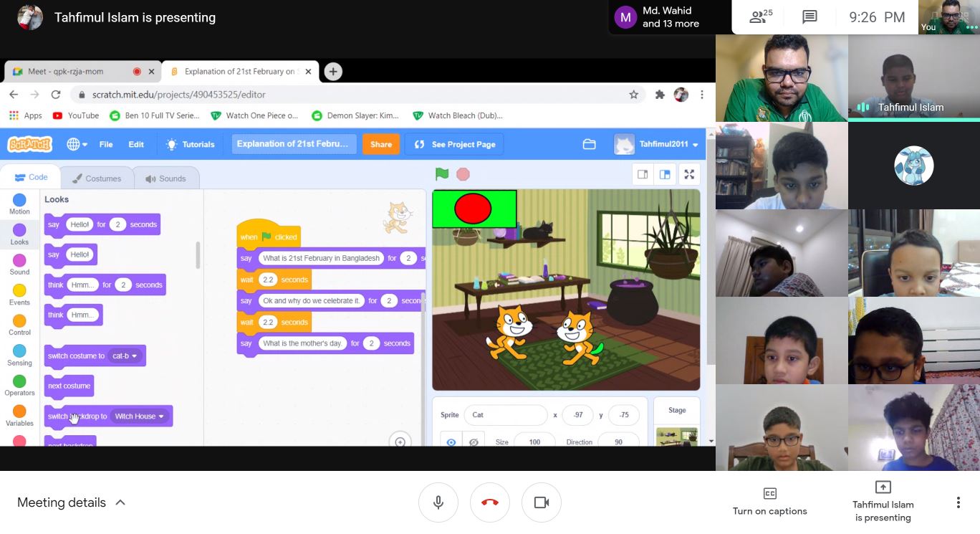This screenshot has width=980, height=534.
Task: Click the green flag to run project
Action: tap(442, 174)
